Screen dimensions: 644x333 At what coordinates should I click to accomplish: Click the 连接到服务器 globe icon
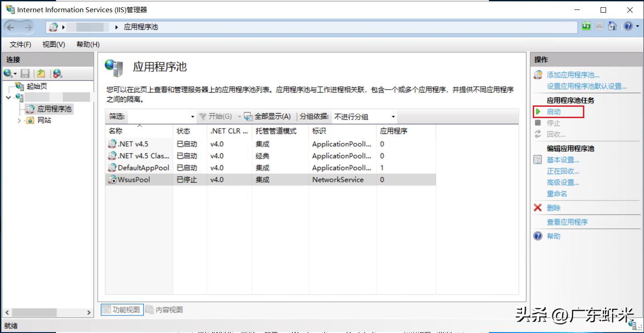(8, 73)
